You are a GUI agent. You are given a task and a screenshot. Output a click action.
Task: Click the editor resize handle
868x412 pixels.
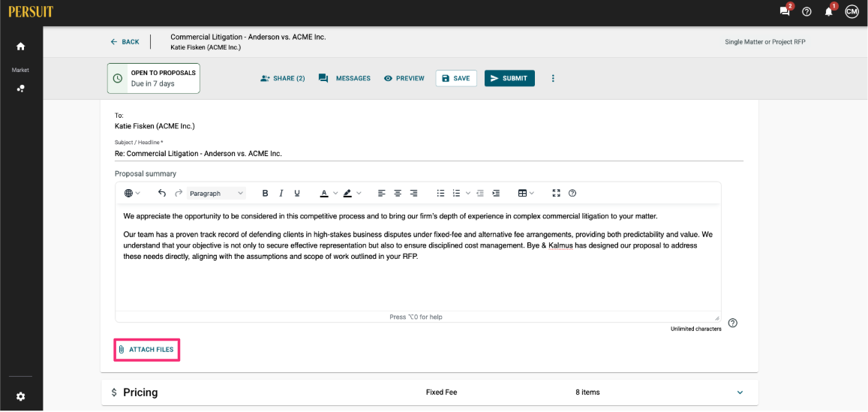pos(717,318)
